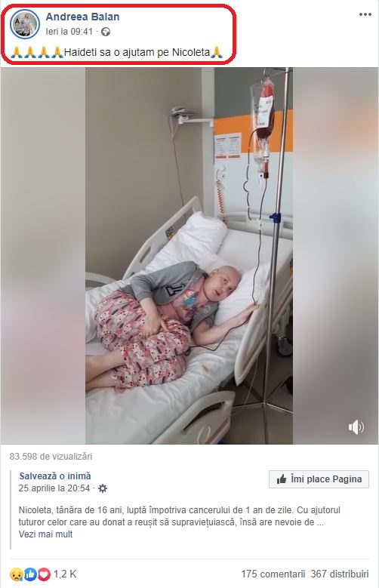View the 367 distribuiri shares
The image size is (379, 588).
click(x=340, y=574)
